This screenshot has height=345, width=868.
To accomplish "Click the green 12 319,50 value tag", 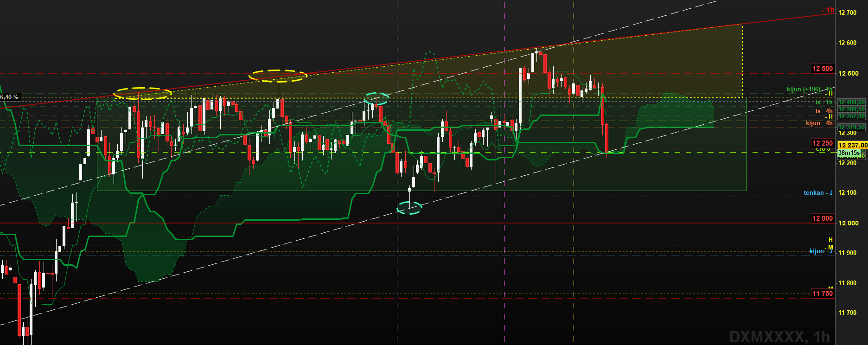I will pyautogui.click(x=851, y=127).
